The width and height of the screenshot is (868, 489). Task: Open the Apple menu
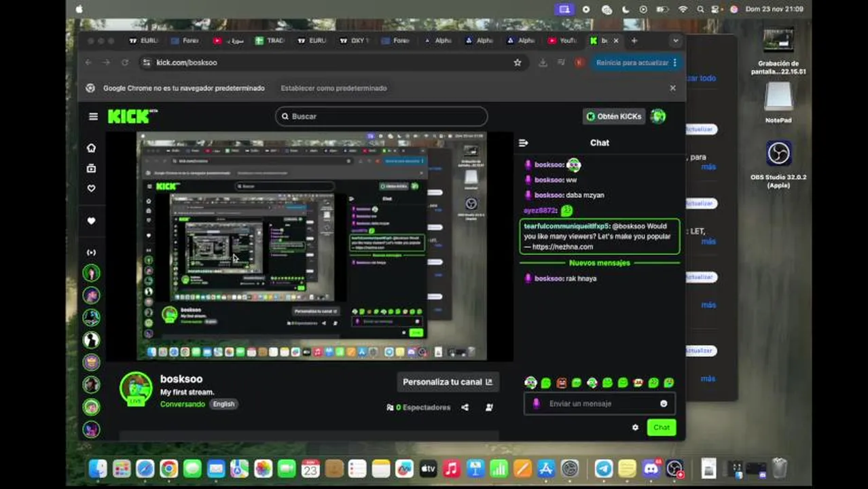(x=79, y=10)
